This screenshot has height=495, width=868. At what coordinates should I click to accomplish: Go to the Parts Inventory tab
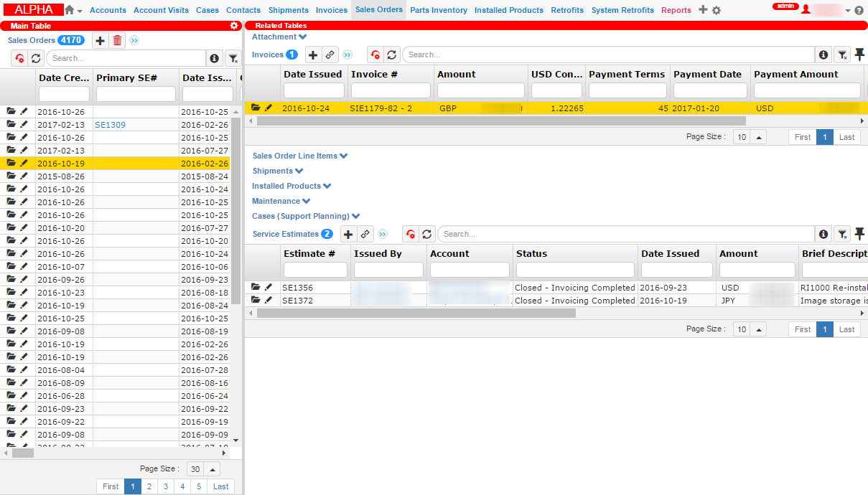[438, 10]
